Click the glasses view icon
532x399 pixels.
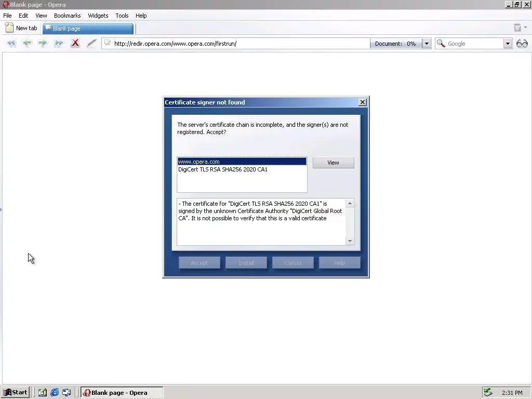point(522,44)
